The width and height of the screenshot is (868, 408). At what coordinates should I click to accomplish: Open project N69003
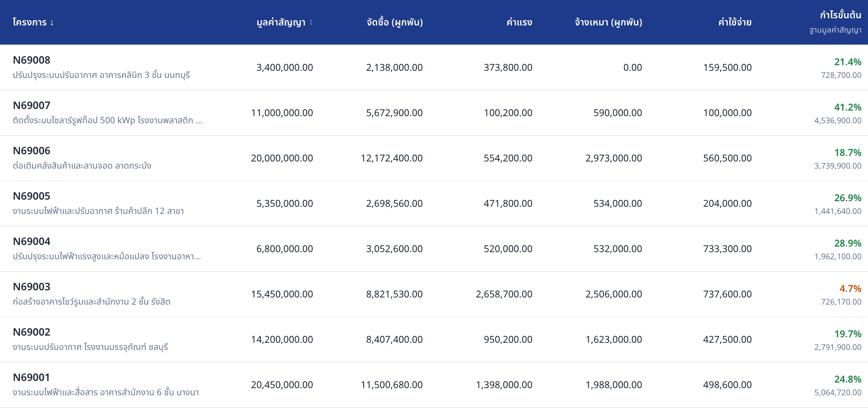[x=32, y=287]
